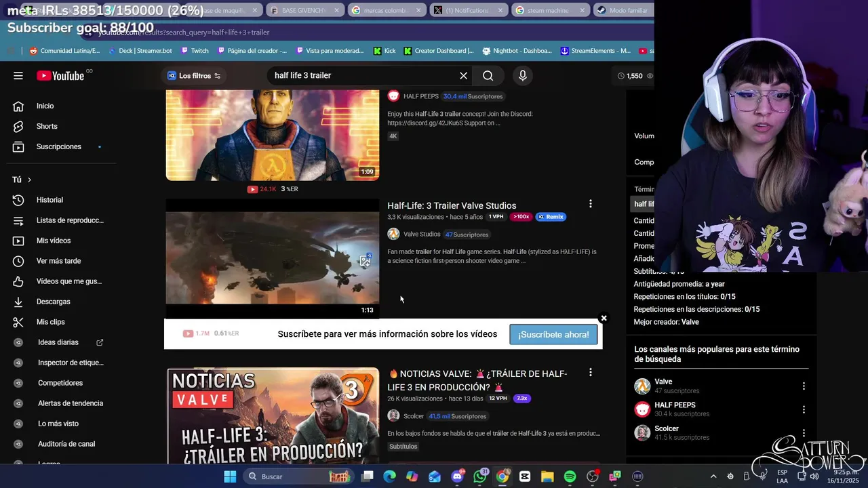This screenshot has height=488, width=868.
Task: Open the Los filtros filter panel
Action: (x=194, y=76)
